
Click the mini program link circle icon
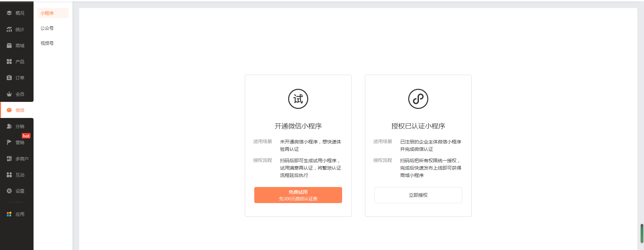click(x=418, y=99)
